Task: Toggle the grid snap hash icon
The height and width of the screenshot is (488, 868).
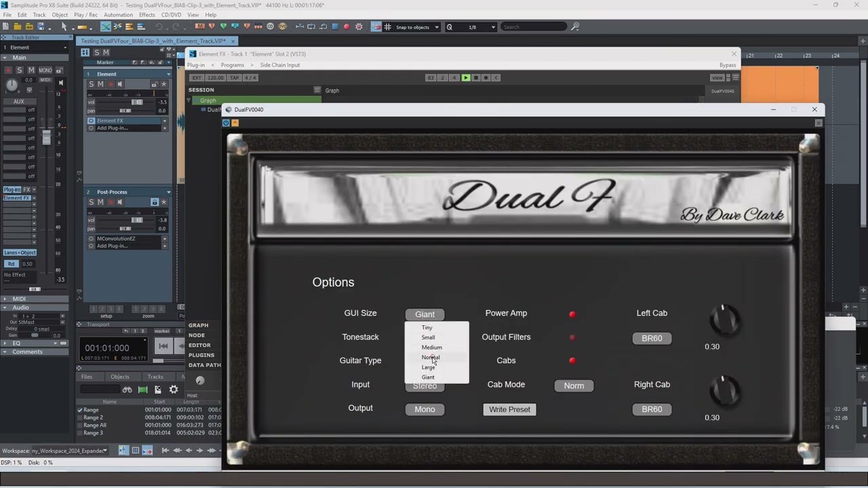Action: pyautogui.click(x=387, y=27)
